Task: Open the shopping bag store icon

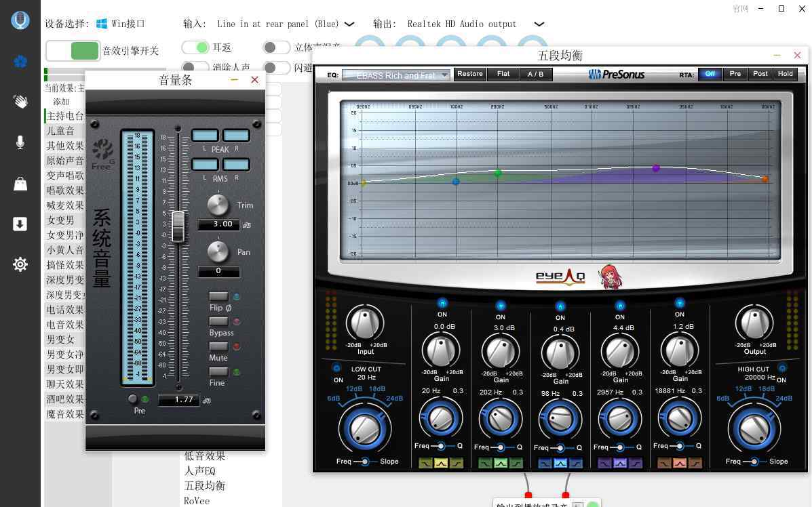Action: tap(20, 184)
